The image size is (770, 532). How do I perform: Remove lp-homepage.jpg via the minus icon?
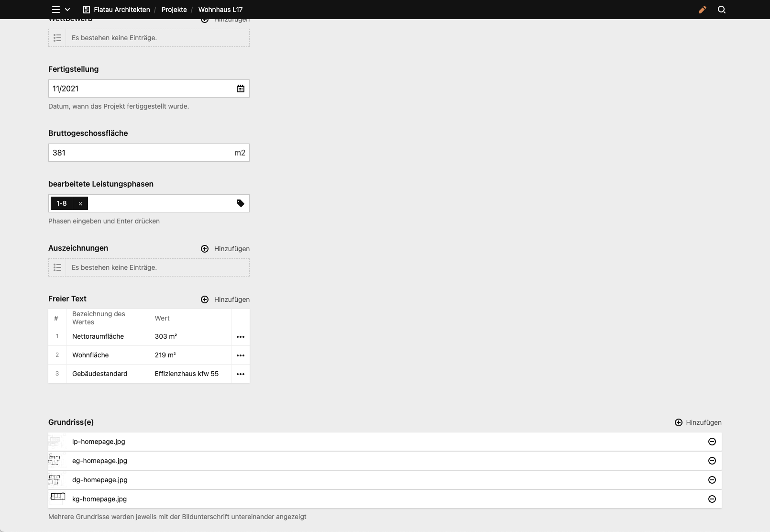tap(712, 442)
